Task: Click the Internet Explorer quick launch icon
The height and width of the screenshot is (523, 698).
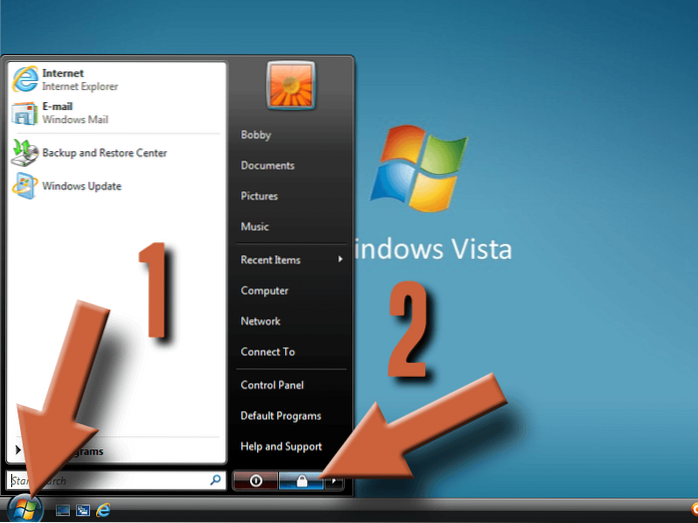Action: [x=102, y=510]
